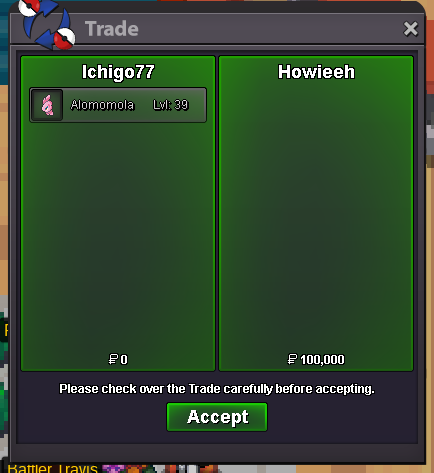
Task: Click Ichigo77's 0 money offer
Action: pos(118,359)
